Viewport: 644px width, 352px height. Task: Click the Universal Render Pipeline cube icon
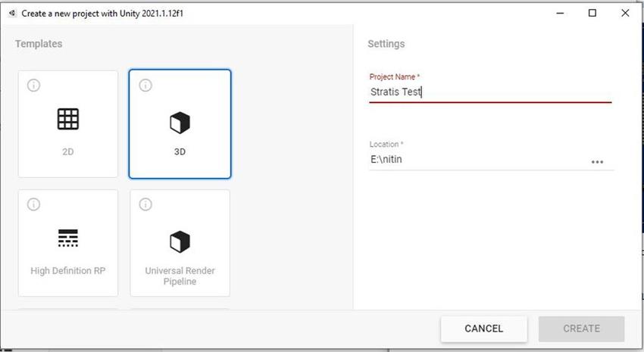point(180,241)
